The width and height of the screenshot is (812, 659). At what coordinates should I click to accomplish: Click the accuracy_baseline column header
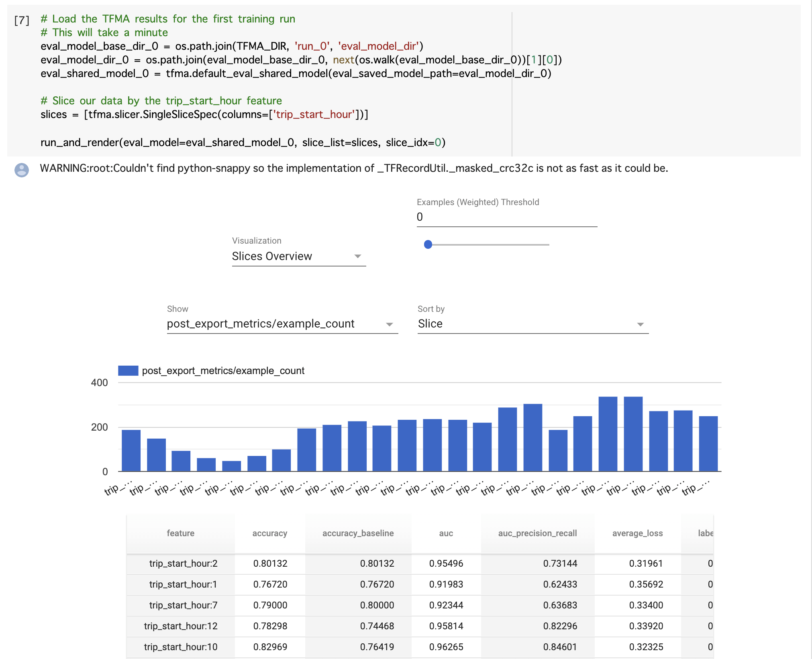pyautogui.click(x=358, y=533)
